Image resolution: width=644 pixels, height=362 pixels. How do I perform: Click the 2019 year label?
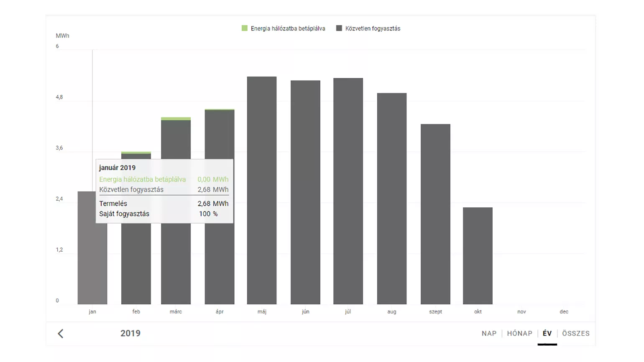(x=130, y=333)
